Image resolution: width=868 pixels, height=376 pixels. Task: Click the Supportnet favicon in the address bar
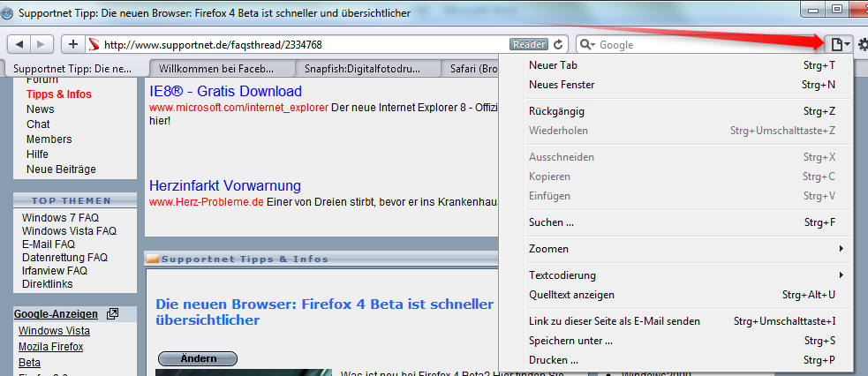click(94, 45)
